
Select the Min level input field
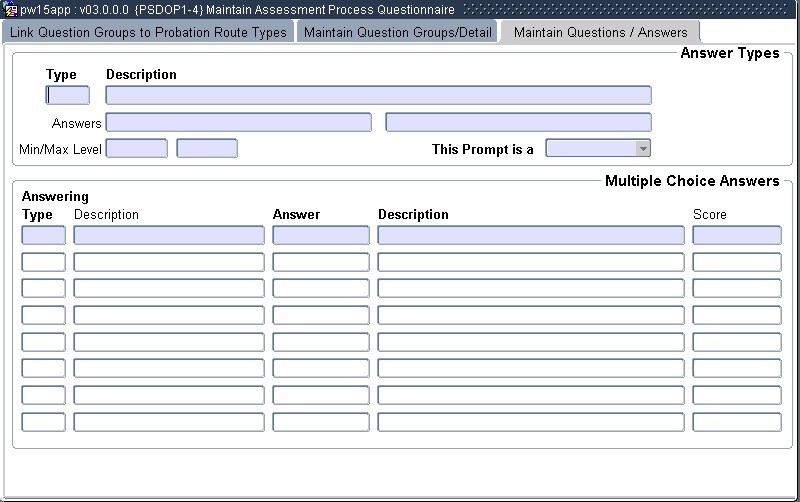(136, 149)
